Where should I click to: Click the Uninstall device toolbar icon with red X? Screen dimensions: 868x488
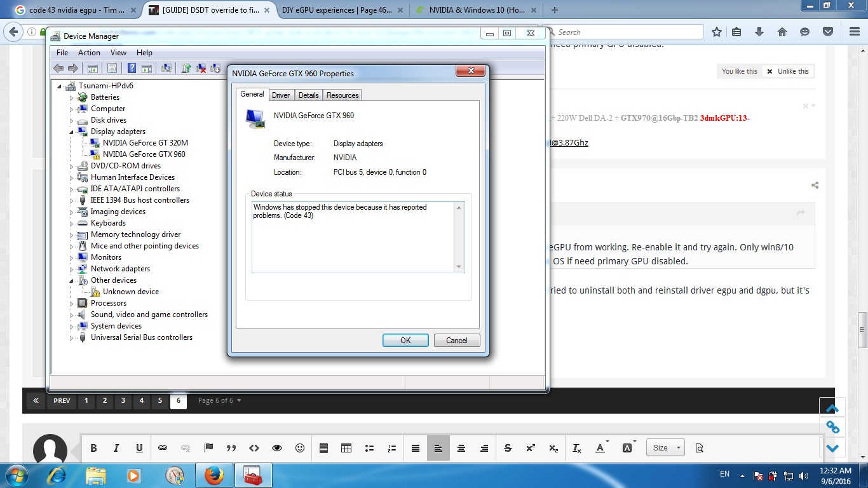pyautogui.click(x=201, y=68)
